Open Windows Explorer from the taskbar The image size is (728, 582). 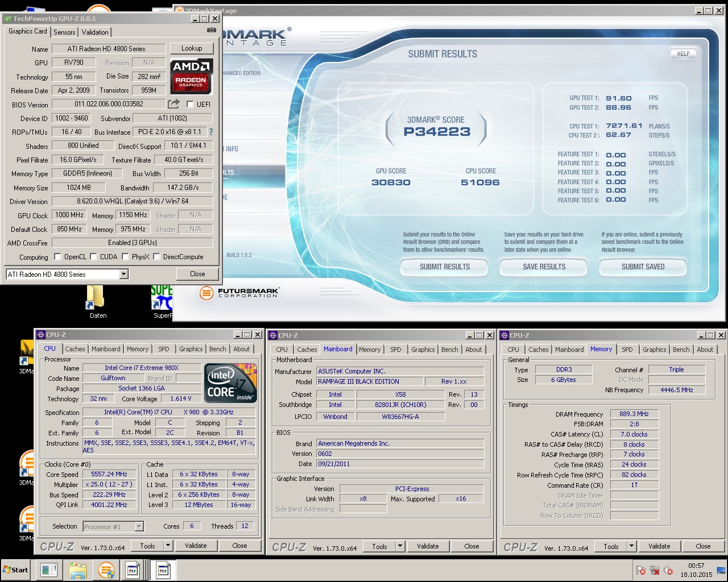pos(78,569)
